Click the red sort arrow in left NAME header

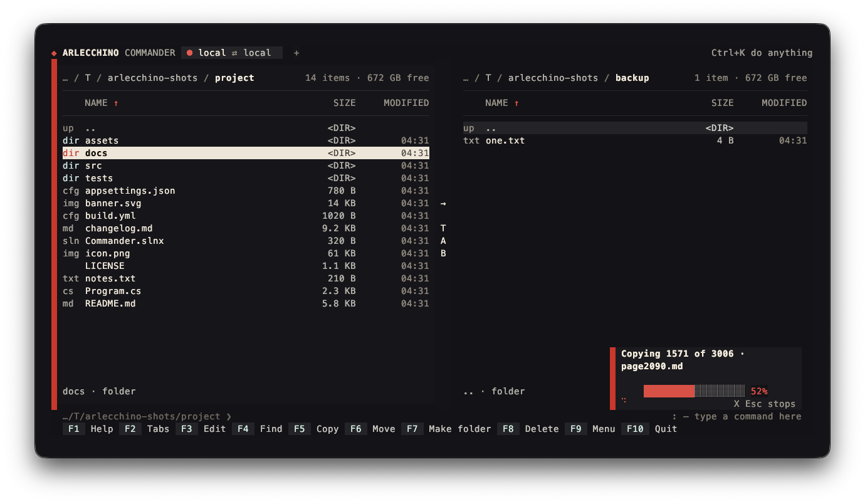tap(116, 103)
